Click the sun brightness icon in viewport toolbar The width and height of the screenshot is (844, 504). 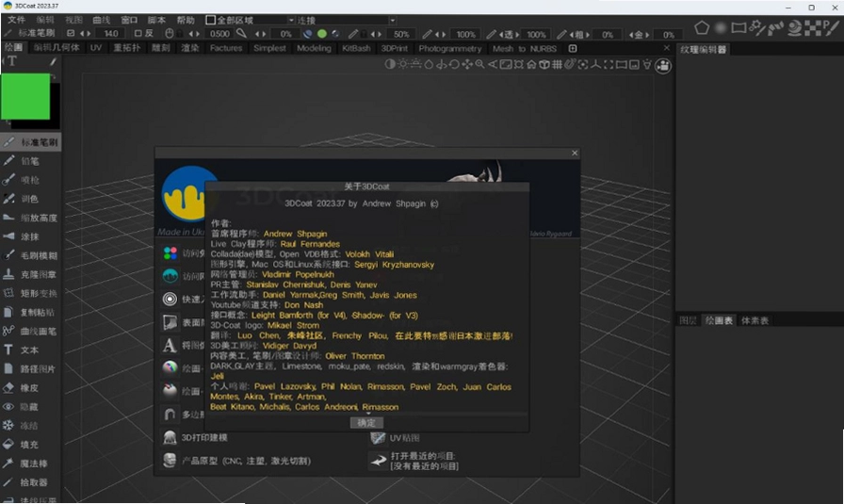402,65
